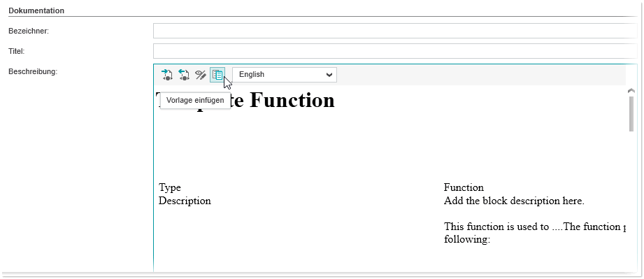This screenshot has height=279, width=644.
Task: Click "Add the block description here." text
Action: (x=514, y=201)
